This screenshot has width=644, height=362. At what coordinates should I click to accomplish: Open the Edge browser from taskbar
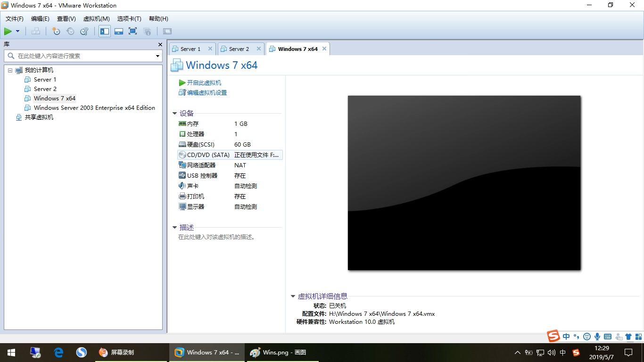(58, 353)
